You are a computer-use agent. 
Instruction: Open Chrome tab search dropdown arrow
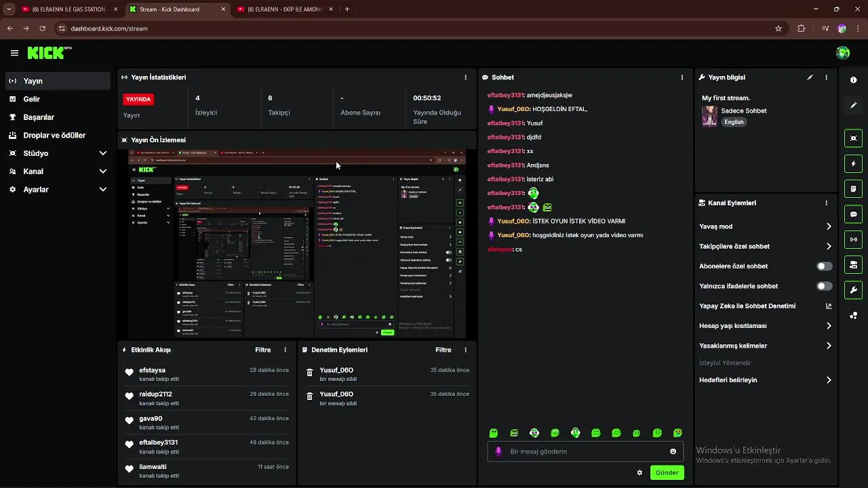pyautogui.click(x=9, y=9)
